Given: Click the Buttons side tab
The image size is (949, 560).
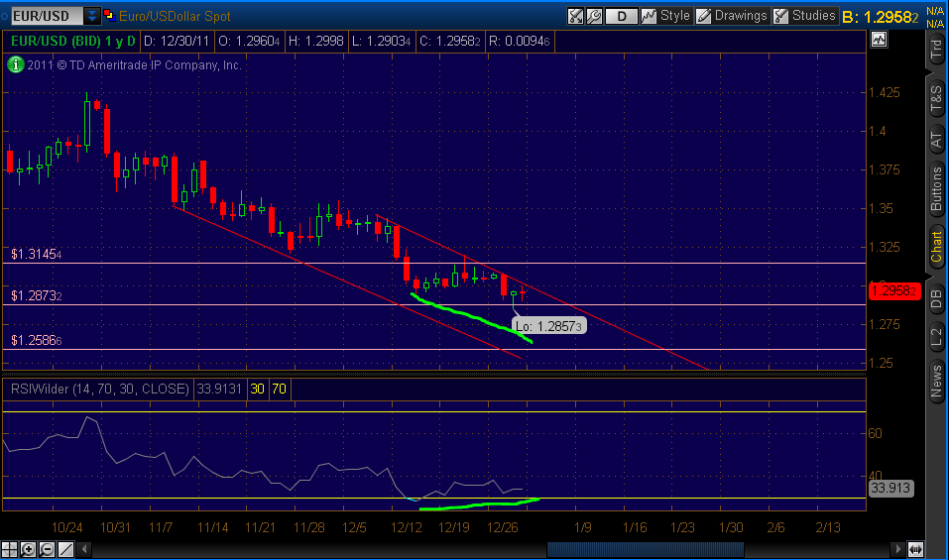Looking at the screenshot, I should click(x=936, y=188).
